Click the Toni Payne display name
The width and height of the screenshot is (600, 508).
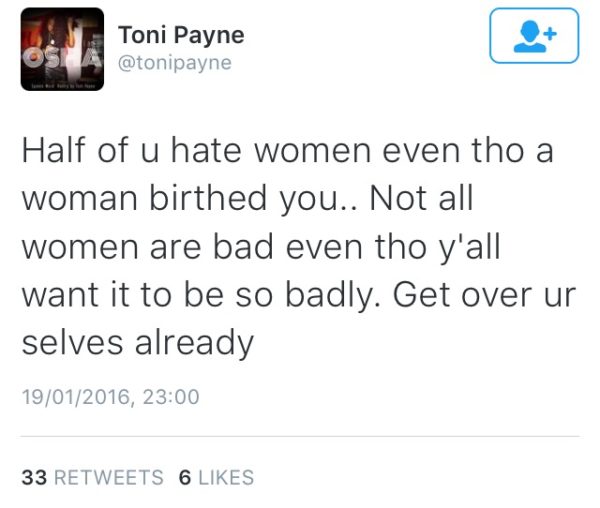point(181,36)
